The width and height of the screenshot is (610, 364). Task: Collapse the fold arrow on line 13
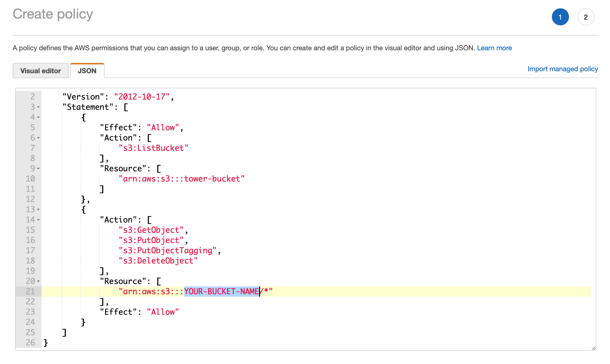pos(39,210)
